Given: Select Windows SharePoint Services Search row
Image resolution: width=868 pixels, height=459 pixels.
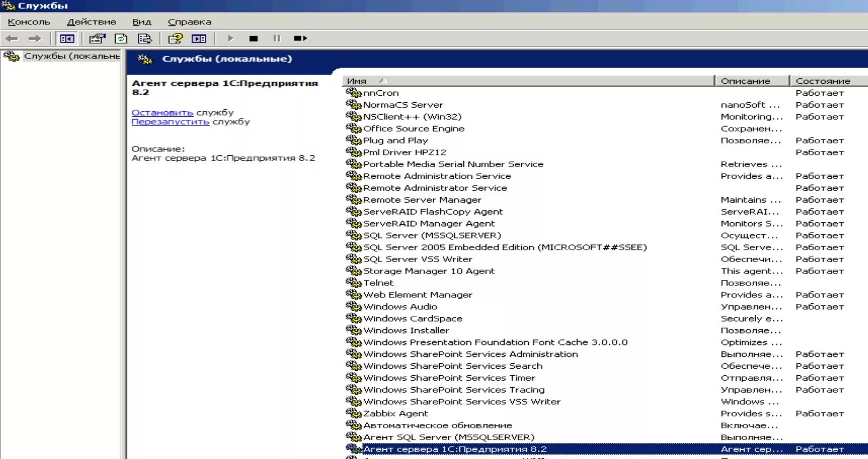Looking at the screenshot, I should click(605, 365).
